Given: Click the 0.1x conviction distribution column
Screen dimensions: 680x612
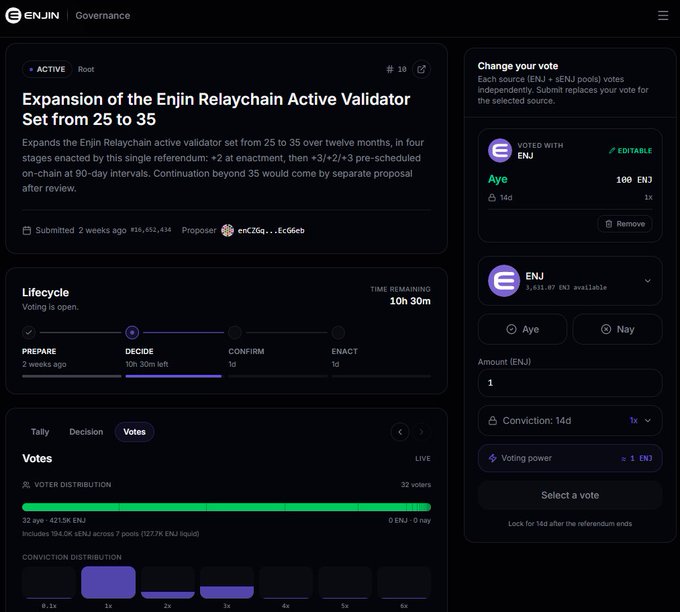Looking at the screenshot, I should click(49, 582).
